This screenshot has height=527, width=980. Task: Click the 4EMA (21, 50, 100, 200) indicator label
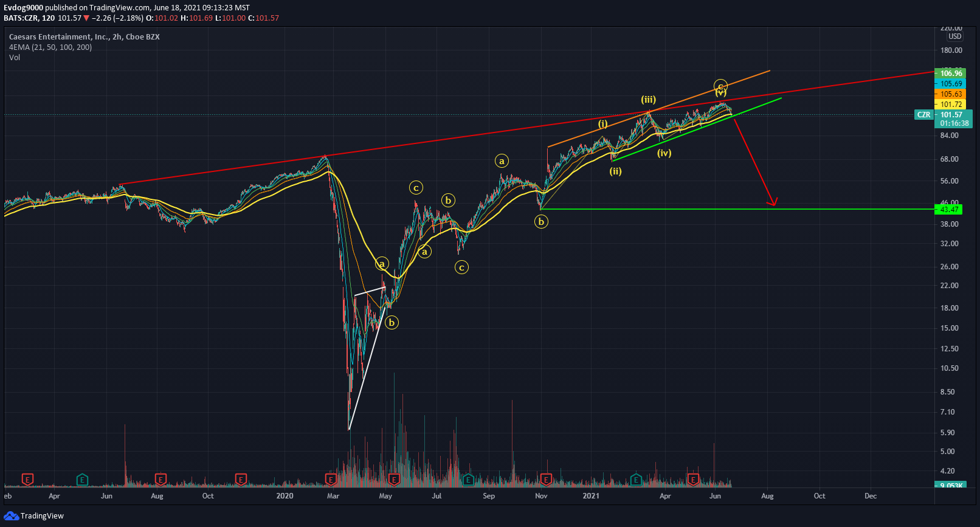pos(50,47)
